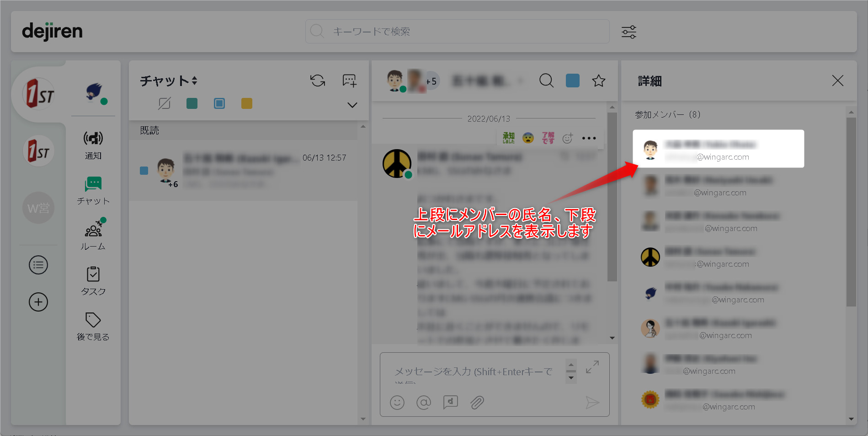Click the message input field
The height and width of the screenshot is (436, 868).
pyautogui.click(x=473, y=371)
